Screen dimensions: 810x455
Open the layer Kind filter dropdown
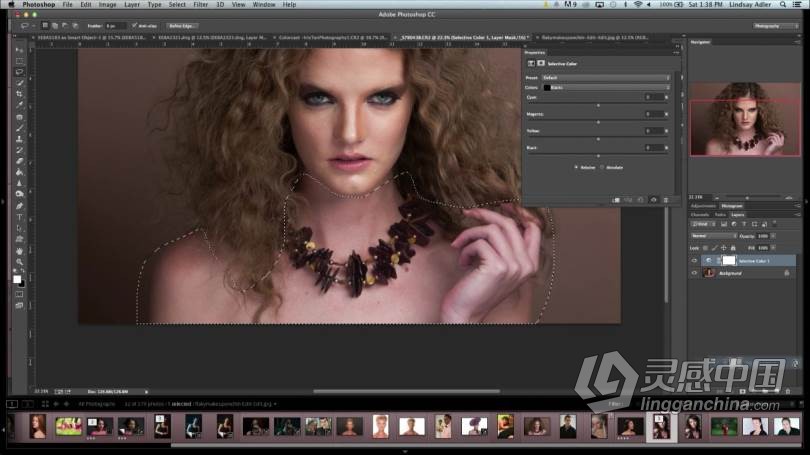[x=702, y=224]
